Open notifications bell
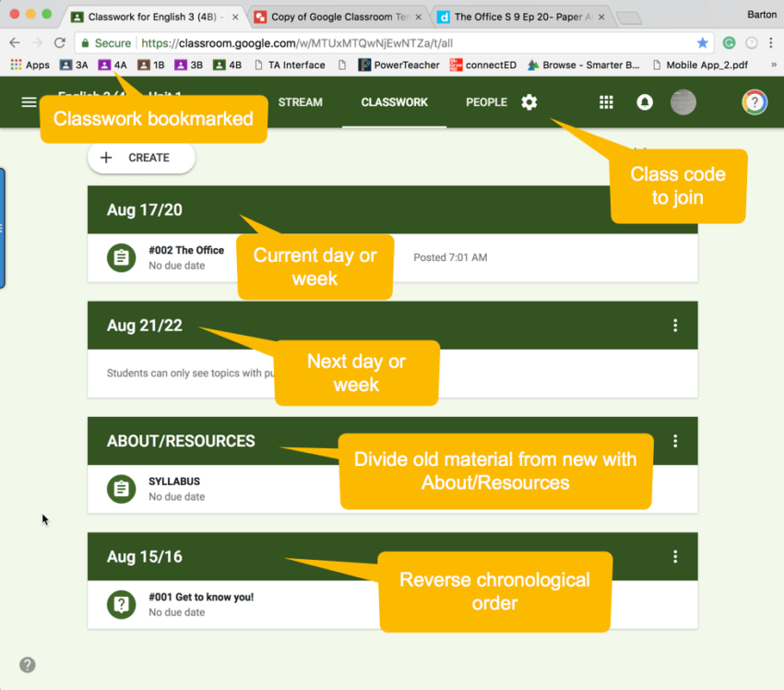This screenshot has width=784, height=690. [x=645, y=102]
